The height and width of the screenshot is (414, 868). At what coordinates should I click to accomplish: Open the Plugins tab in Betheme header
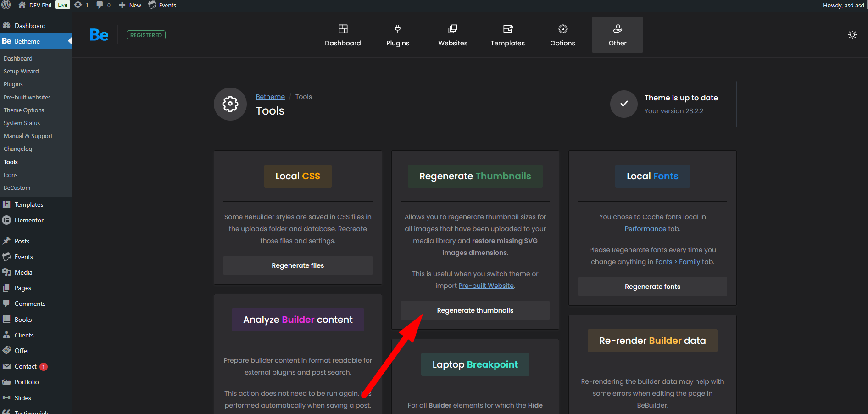[397, 35]
